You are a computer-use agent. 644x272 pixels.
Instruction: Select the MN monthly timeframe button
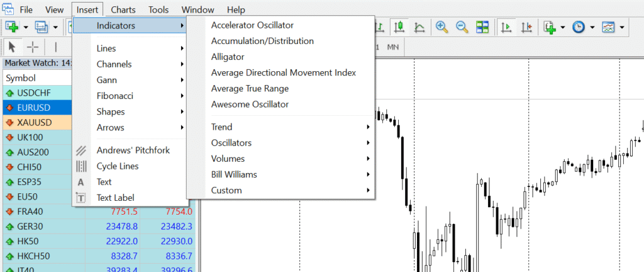[393, 47]
